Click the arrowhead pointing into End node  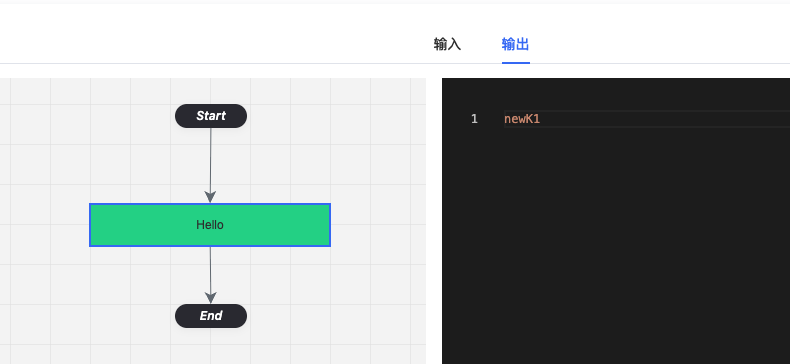211,297
